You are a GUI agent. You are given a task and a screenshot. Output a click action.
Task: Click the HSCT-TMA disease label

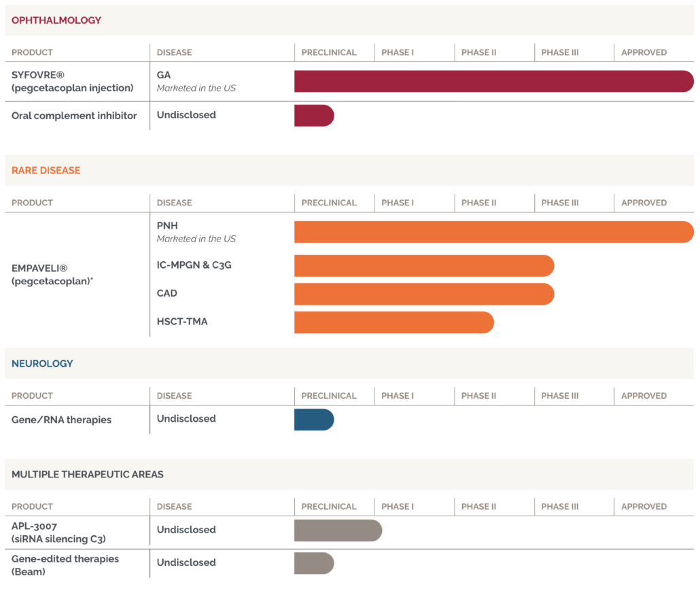point(182,321)
